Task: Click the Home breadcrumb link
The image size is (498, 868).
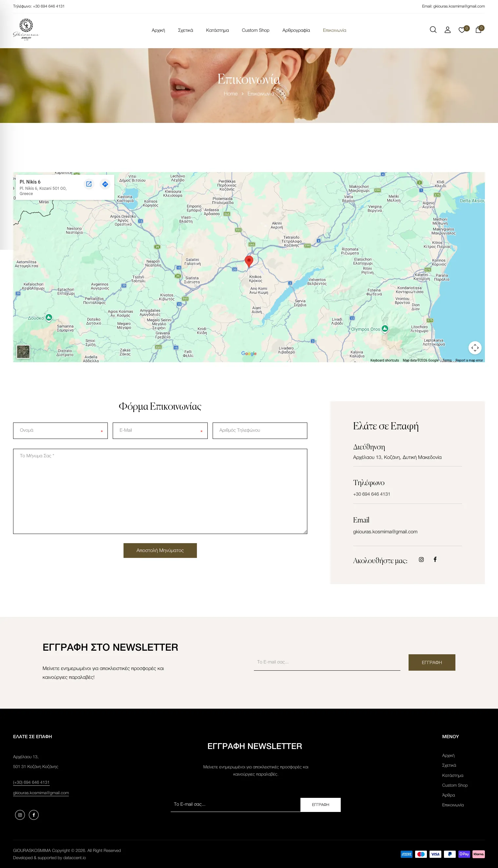Action: click(x=231, y=94)
